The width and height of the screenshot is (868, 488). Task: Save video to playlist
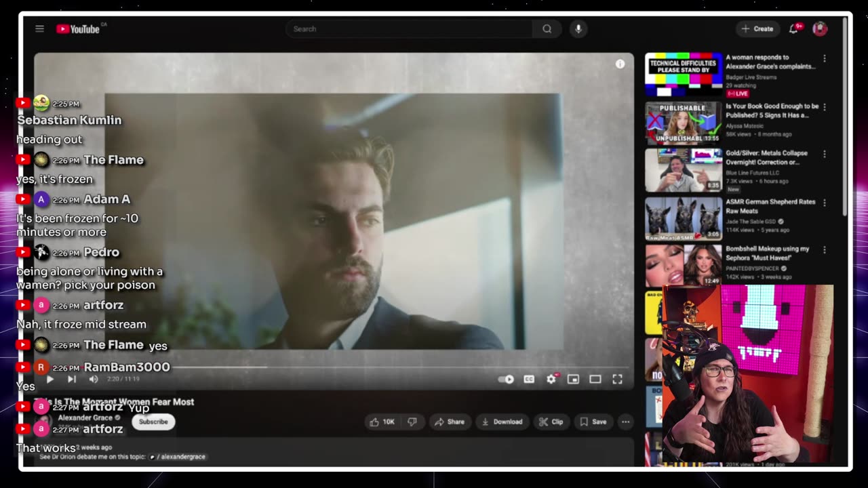tap(593, 422)
